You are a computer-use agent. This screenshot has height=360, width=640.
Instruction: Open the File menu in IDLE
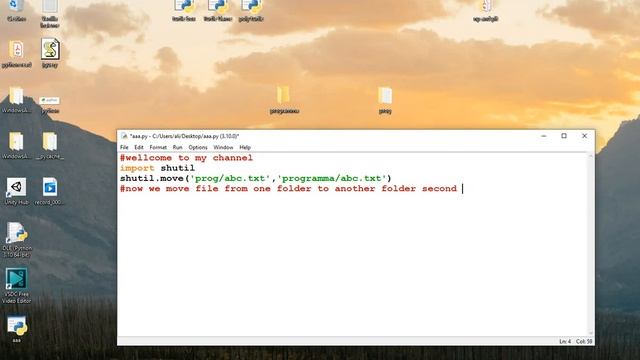point(124,147)
